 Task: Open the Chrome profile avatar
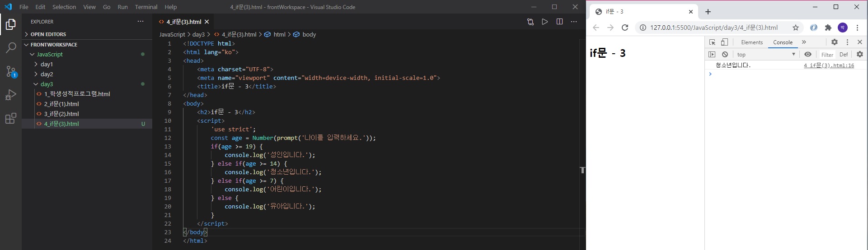coord(843,28)
